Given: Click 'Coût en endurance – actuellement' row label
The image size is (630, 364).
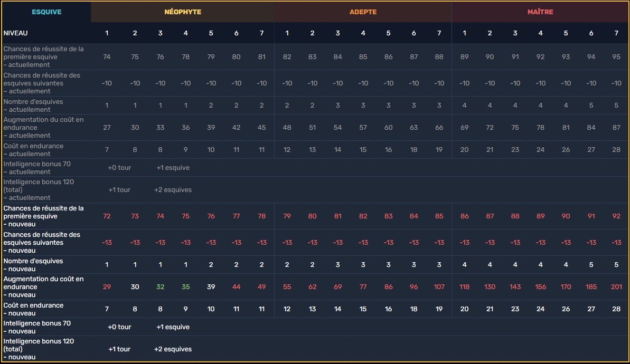Looking at the screenshot, I should pos(33,150).
